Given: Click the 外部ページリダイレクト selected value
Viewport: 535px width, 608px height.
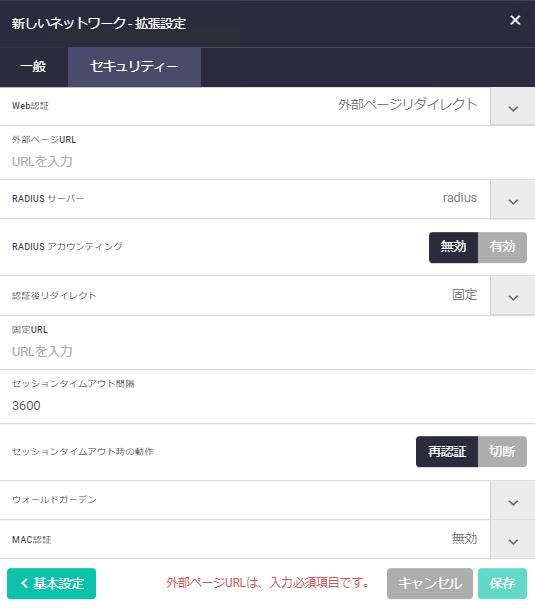Looking at the screenshot, I should (407, 105).
